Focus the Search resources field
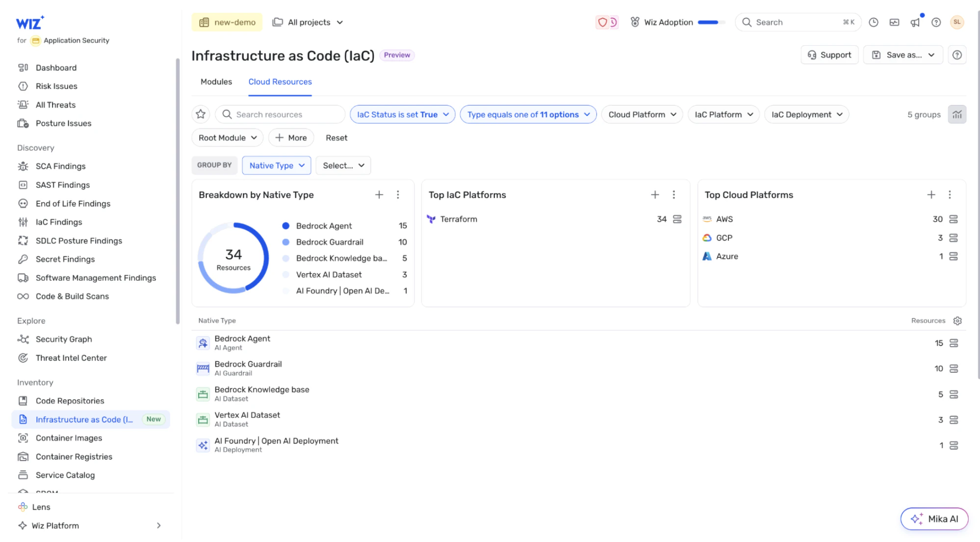Image resolution: width=980 pixels, height=542 pixels. (x=280, y=114)
